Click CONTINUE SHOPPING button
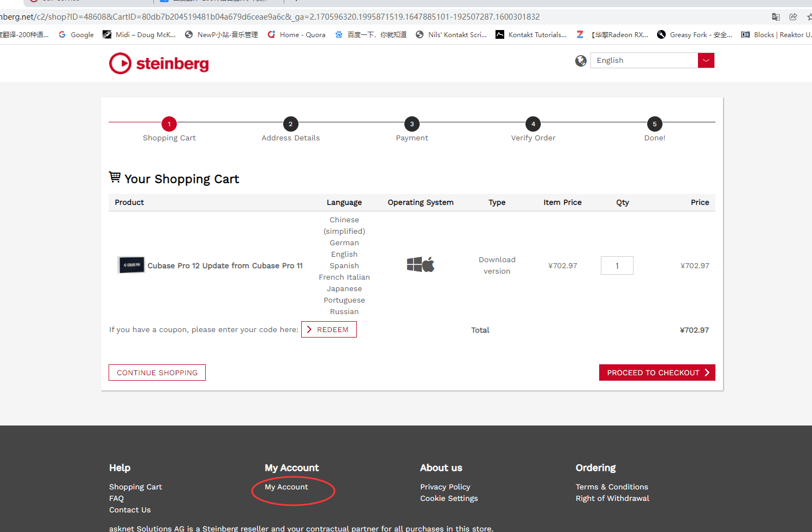This screenshot has width=812, height=532. 157,373
